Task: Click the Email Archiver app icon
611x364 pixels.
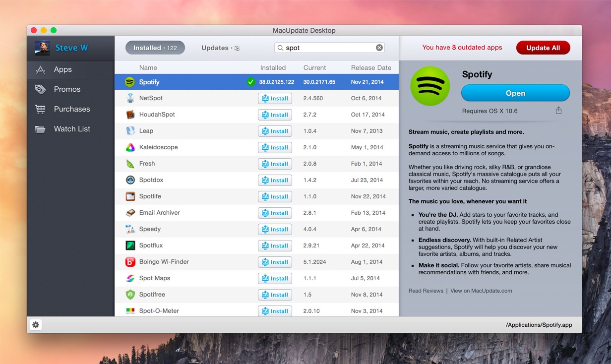Action: point(130,213)
